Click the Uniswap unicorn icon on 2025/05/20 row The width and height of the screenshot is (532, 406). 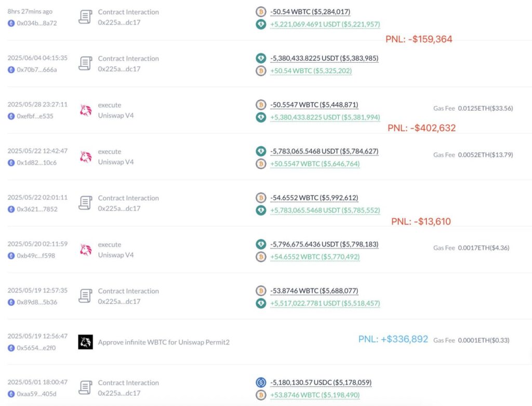click(85, 250)
